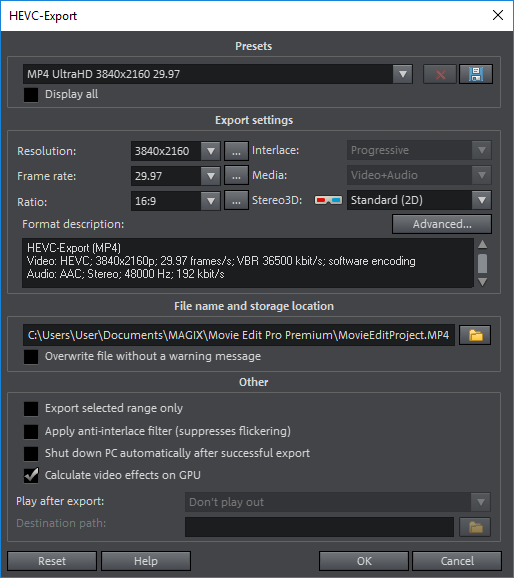The image size is (514, 578).
Task: Open Help for export dialog
Action: coord(146,561)
